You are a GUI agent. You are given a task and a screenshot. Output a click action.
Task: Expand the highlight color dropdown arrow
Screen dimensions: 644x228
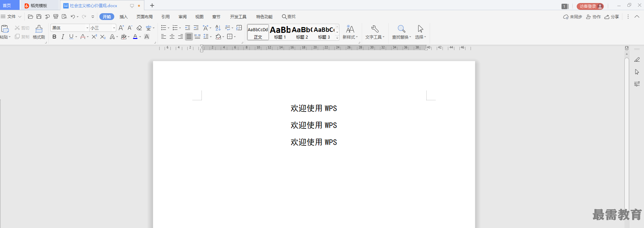[129, 37]
